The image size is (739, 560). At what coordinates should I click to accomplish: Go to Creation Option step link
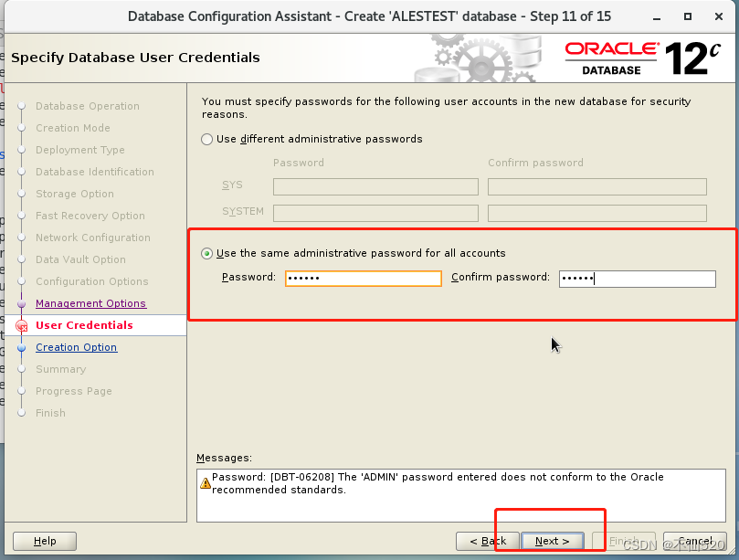(77, 347)
